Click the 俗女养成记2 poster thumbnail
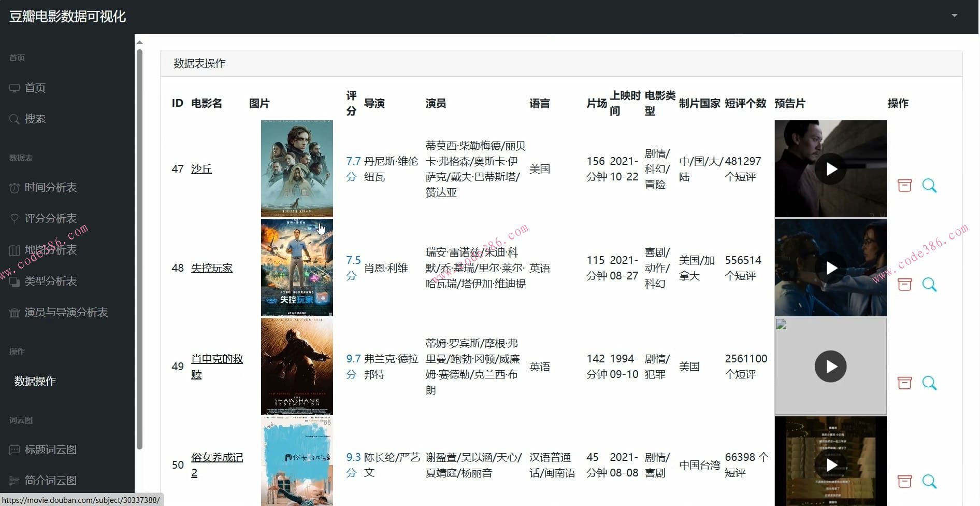 pos(297,461)
